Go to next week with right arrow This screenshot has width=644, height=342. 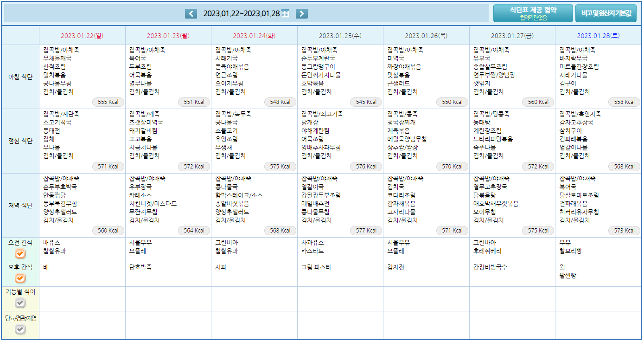(301, 13)
